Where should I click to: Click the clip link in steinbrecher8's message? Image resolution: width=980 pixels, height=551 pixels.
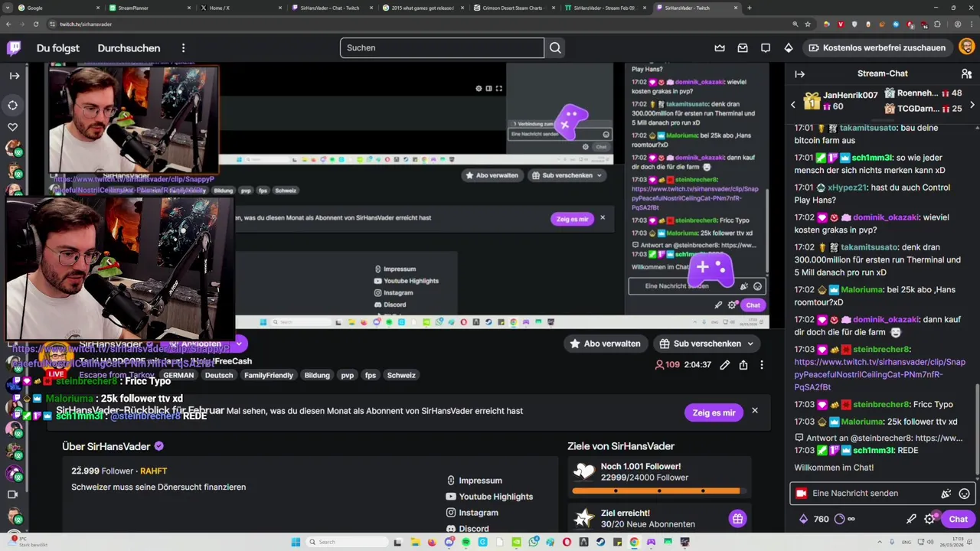point(880,374)
